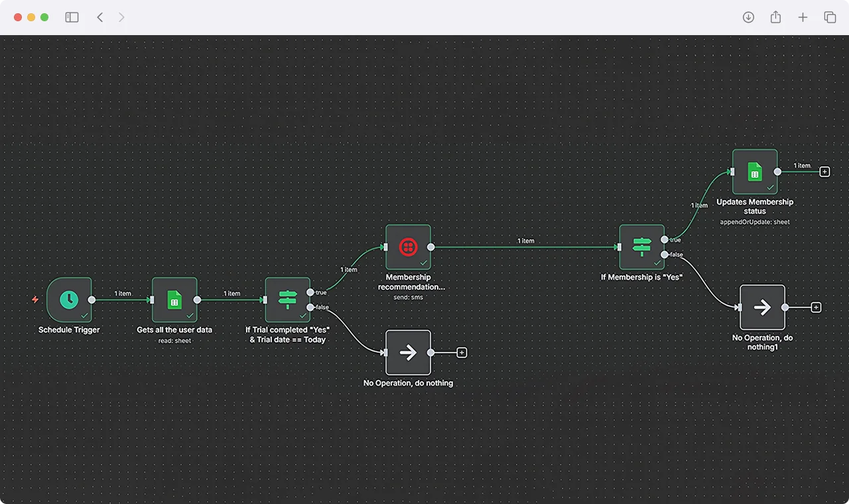Open the downloads icon
The width and height of the screenshot is (849, 504).
coord(748,17)
